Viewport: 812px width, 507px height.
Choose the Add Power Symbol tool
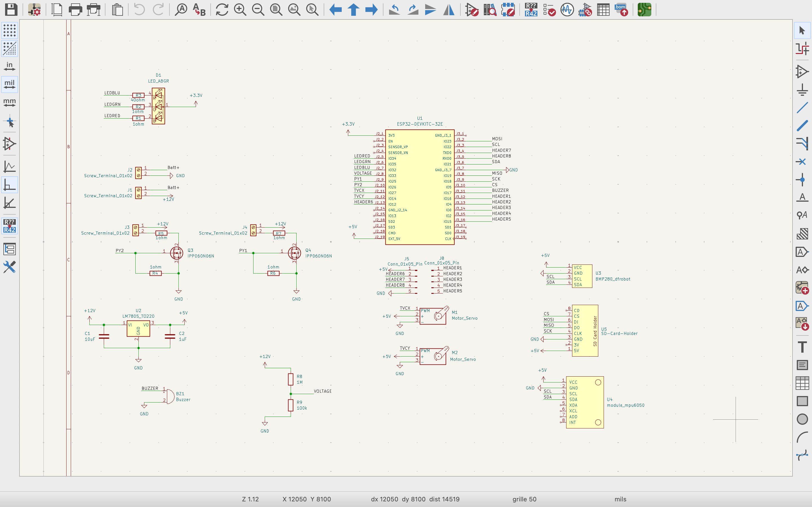(802, 90)
